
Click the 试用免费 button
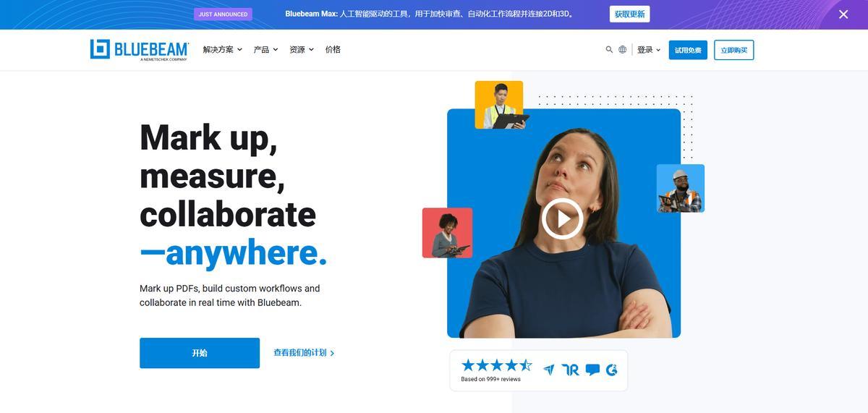[688, 50]
